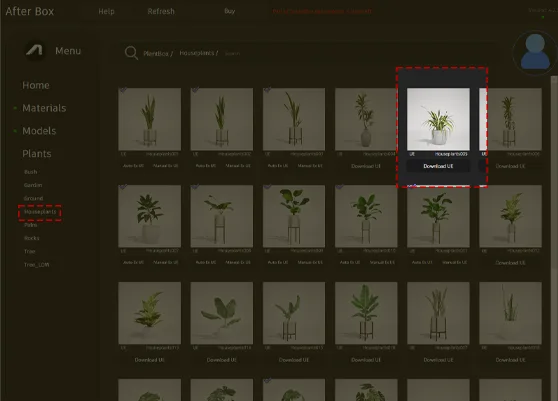
Task: Select the Tree category
Action: (x=30, y=251)
